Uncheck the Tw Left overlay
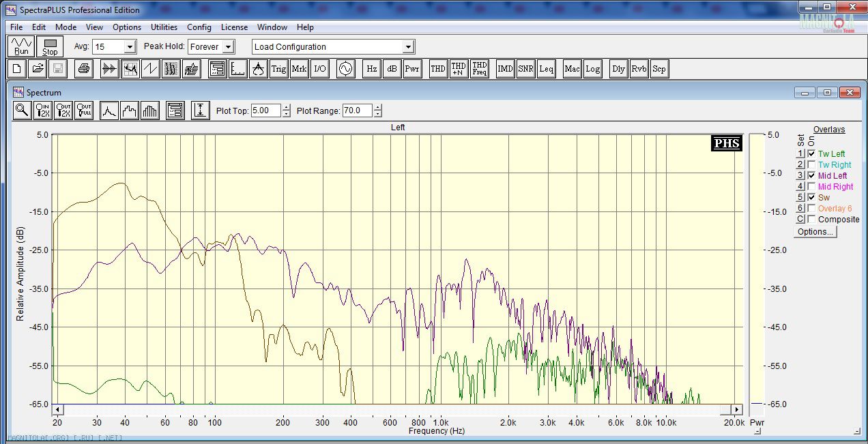Screen dimensions: 868x444 [x=811, y=154]
